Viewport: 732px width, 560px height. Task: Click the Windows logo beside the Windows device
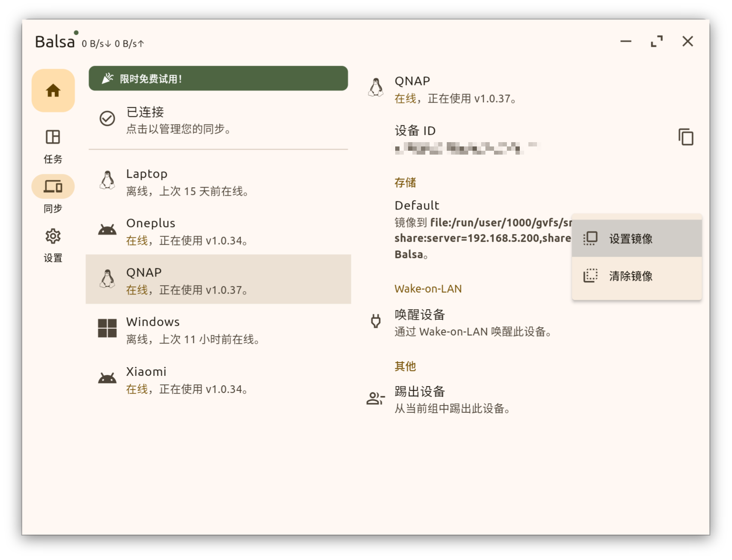pos(107,328)
